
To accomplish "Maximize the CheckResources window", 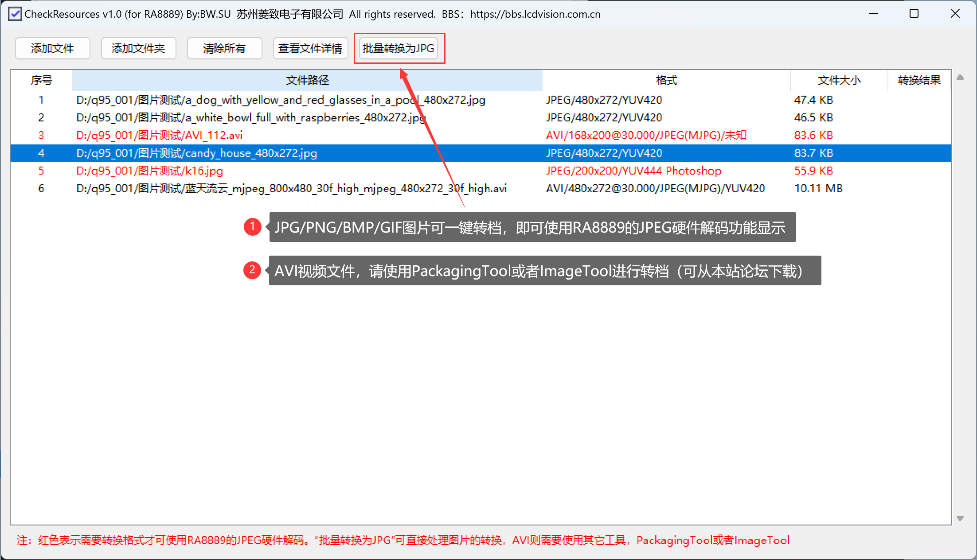I will pos(914,14).
